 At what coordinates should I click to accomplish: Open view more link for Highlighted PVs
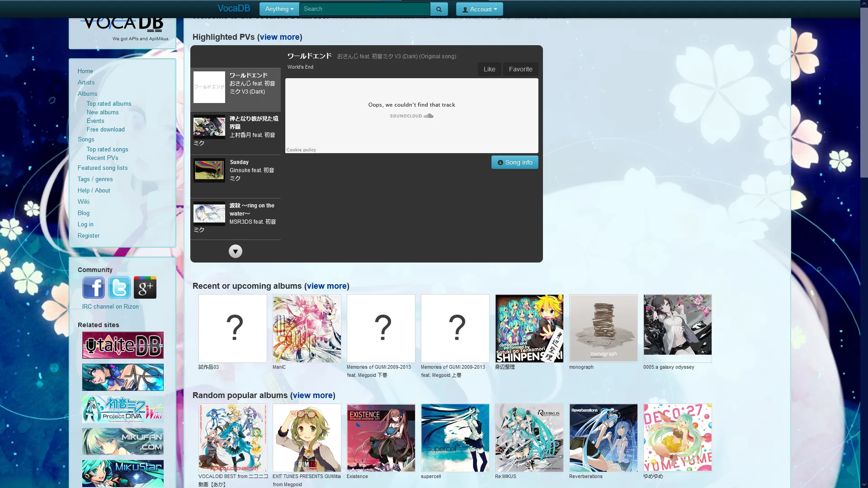tap(279, 37)
